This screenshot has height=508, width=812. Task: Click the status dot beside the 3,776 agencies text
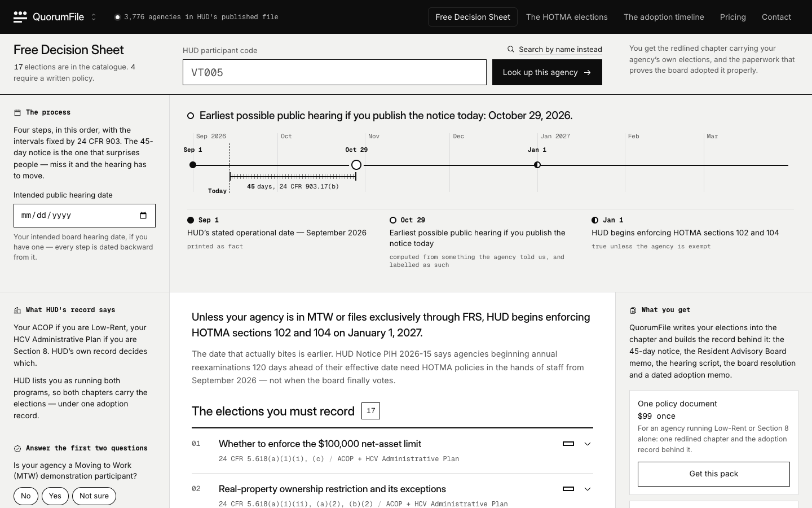pos(117,17)
